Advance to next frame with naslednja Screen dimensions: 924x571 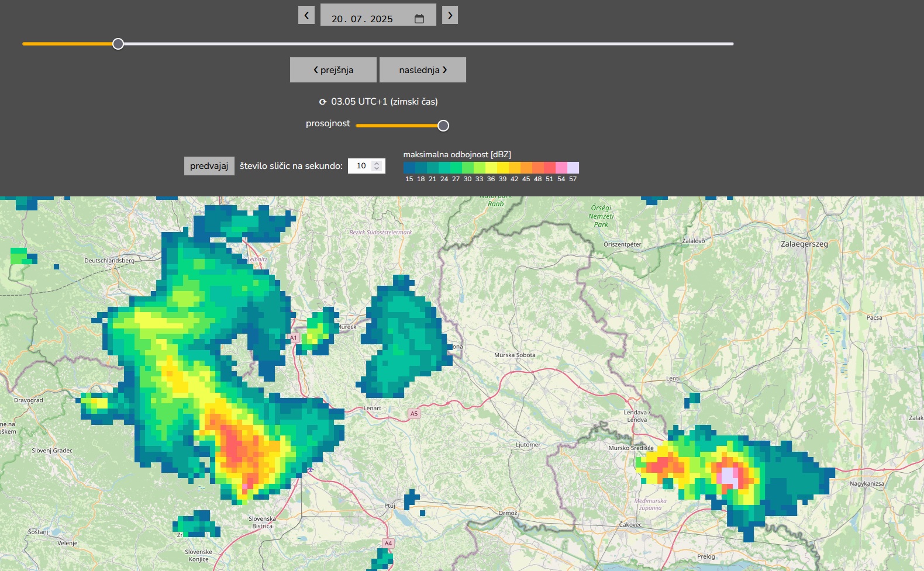pyautogui.click(x=423, y=70)
